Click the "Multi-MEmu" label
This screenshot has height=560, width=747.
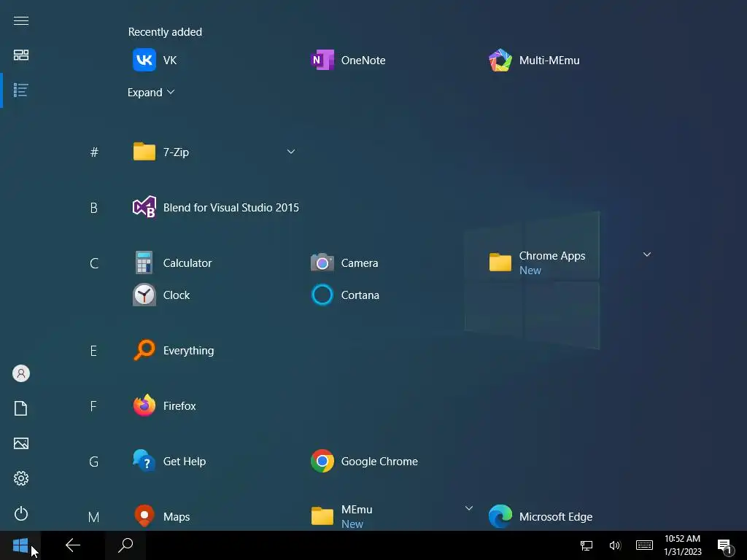[x=549, y=61]
